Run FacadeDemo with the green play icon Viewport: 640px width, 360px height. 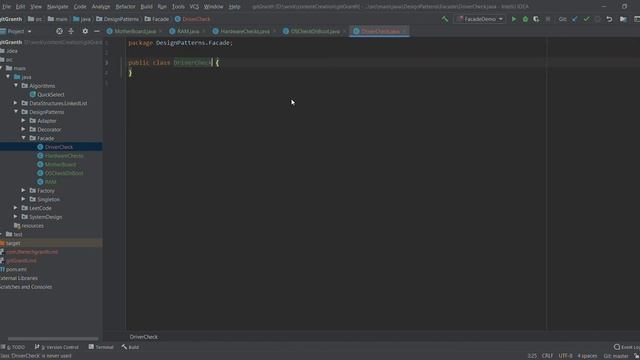coord(514,19)
